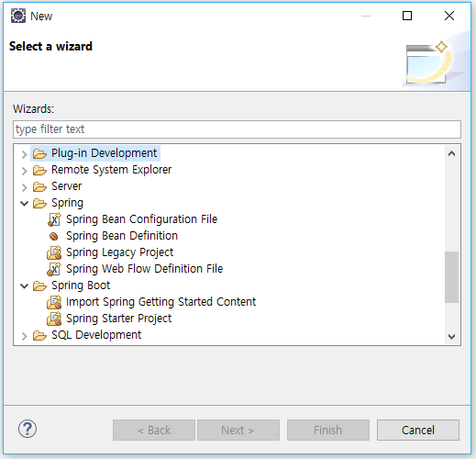This screenshot has height=459, width=476.
Task: Click the Server folder icon
Action: tap(39, 186)
